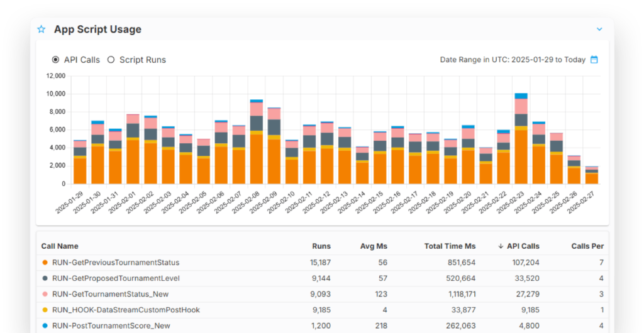Click the 2025-02-14 chart bar

click(x=362, y=165)
